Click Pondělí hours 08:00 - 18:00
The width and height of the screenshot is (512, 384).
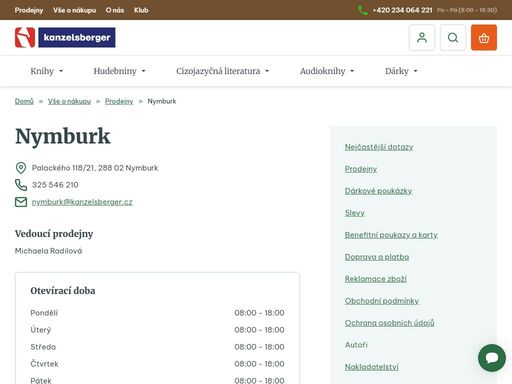click(x=259, y=313)
